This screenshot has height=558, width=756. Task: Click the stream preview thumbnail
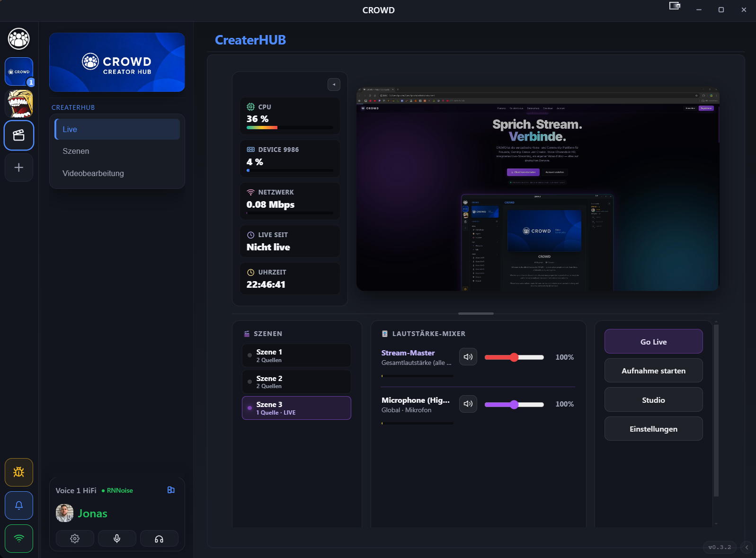537,189
